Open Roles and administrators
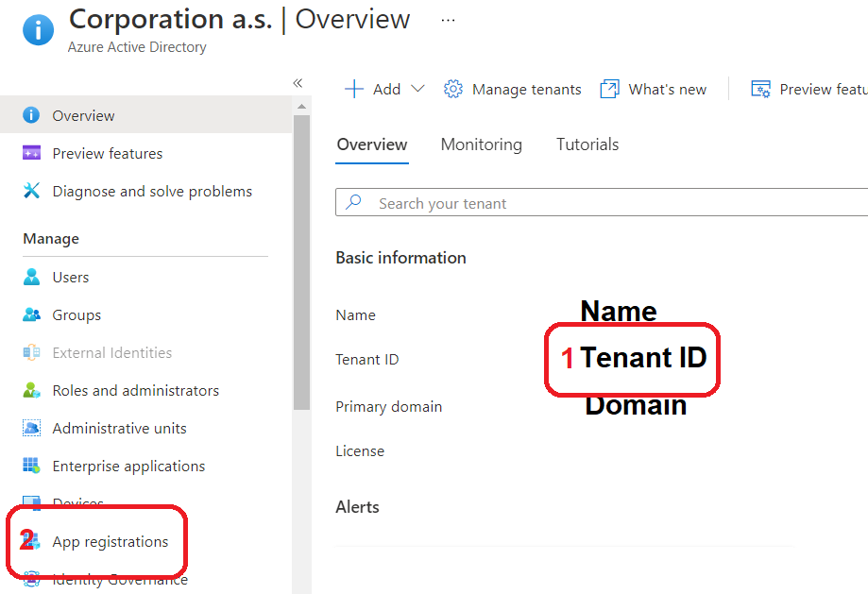This screenshot has height=594, width=868. 136,391
